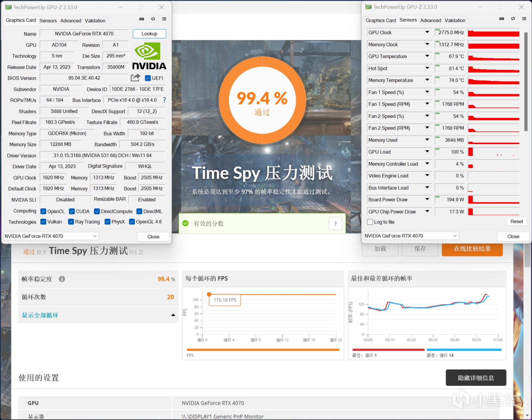Click the Name field showing NVIDIA GeForce RTX 4070
This screenshot has width=532, height=420.
84,34
